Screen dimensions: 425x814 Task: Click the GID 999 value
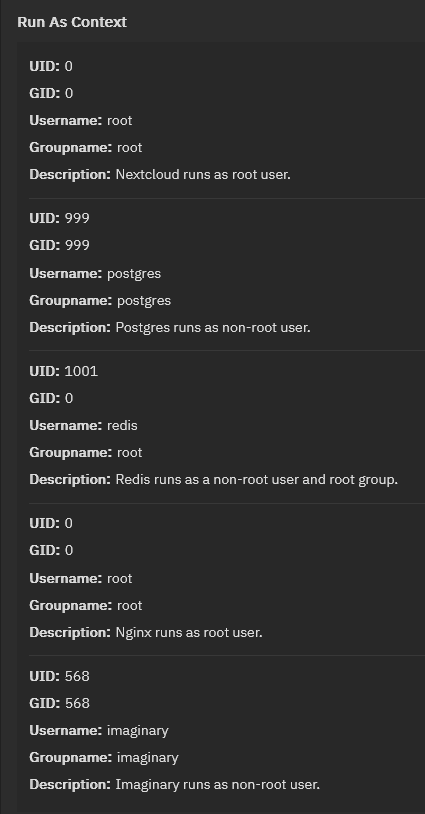(77, 245)
